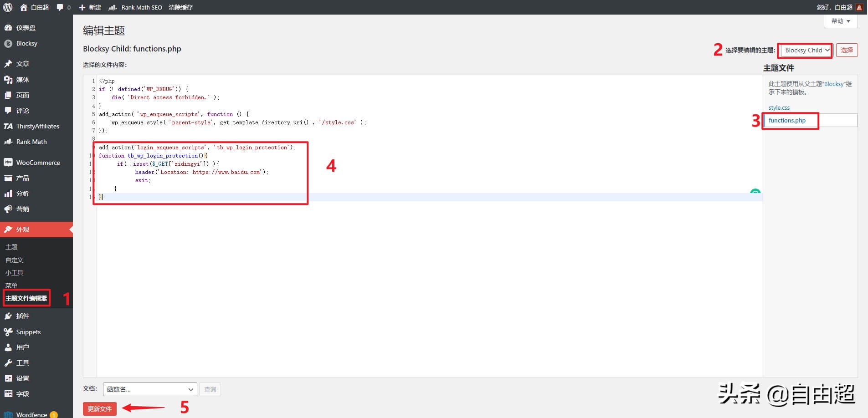Expand the 帮助 help dropdown
The height and width of the screenshot is (418, 868).
(x=841, y=21)
